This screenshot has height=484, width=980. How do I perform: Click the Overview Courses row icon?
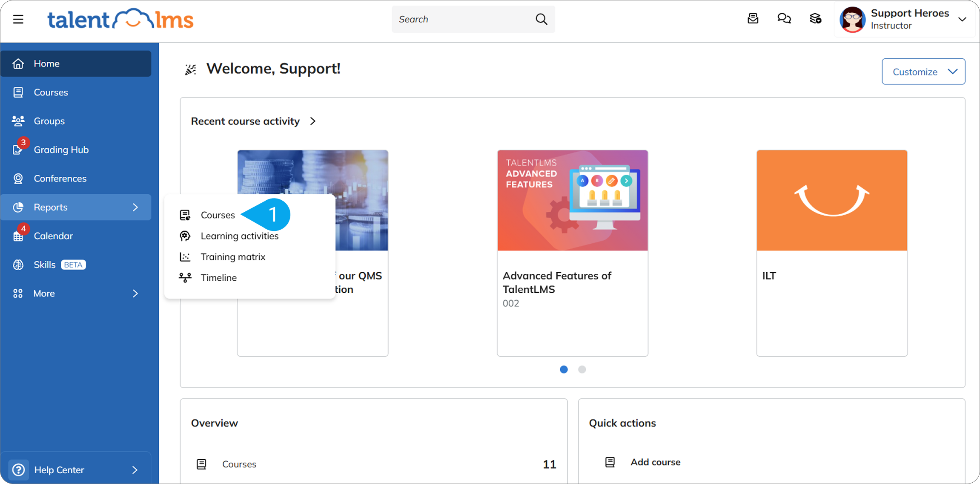(201, 464)
